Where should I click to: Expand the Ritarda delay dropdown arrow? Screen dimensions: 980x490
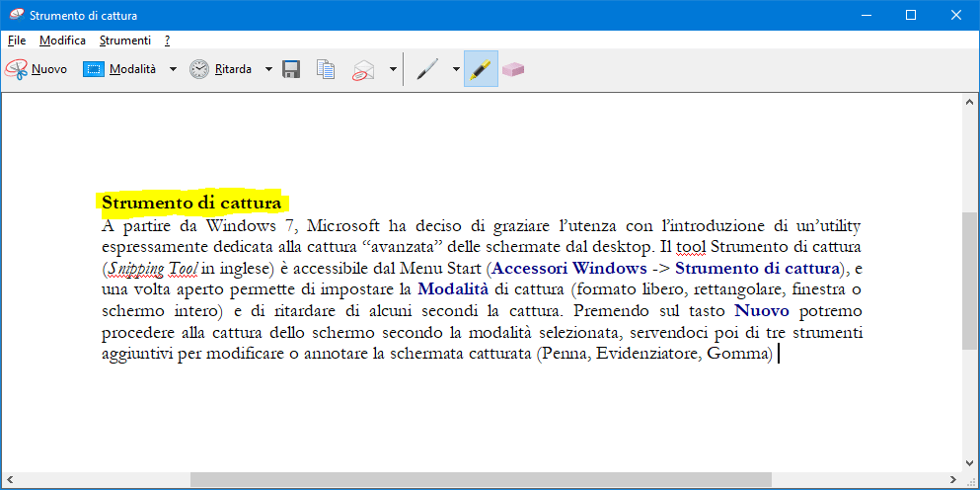[x=268, y=69]
